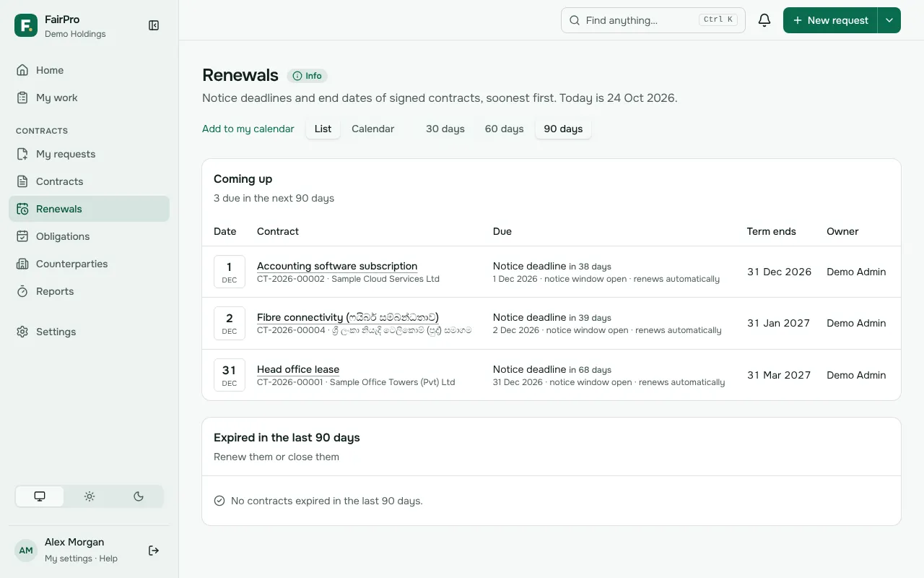Expand the New request dropdown arrow
The image size is (924, 578).
(889, 20)
